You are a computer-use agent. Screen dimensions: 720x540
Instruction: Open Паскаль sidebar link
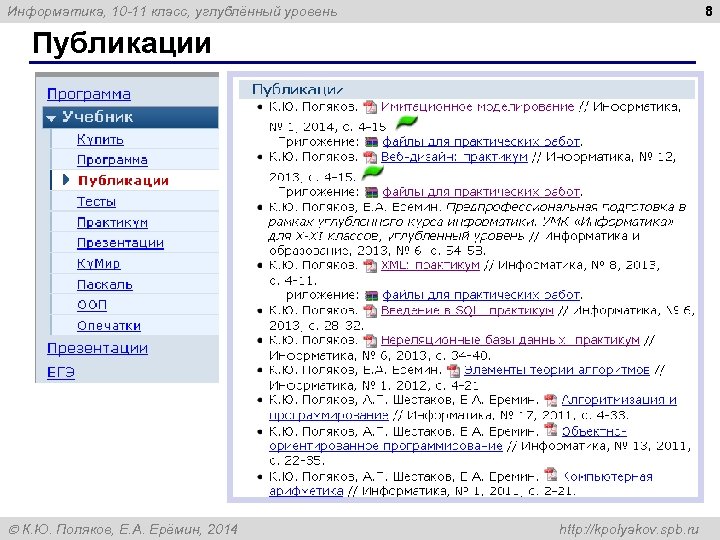[105, 285]
